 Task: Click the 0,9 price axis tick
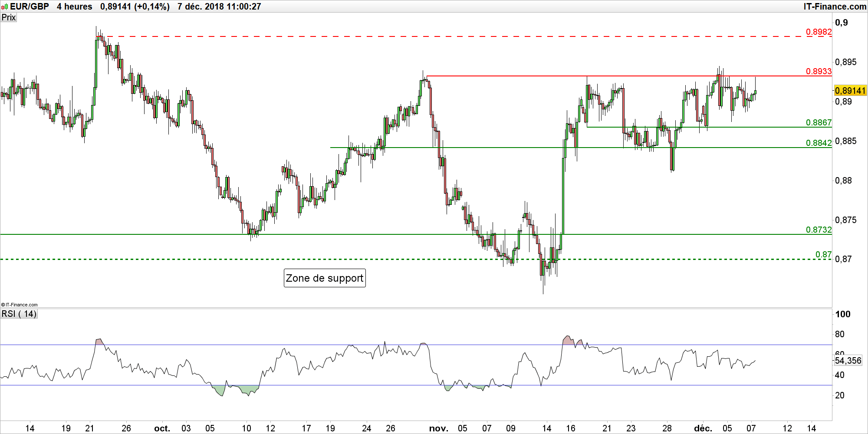pyautogui.click(x=842, y=23)
